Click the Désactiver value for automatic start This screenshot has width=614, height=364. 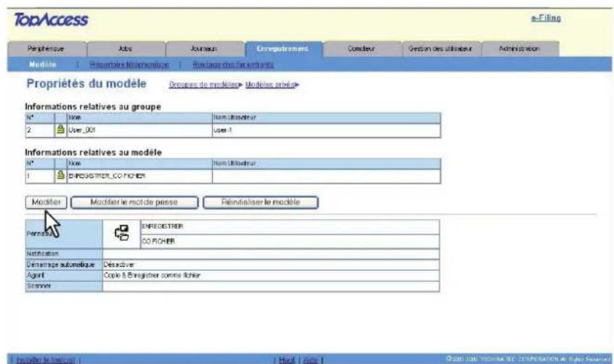coord(271,265)
